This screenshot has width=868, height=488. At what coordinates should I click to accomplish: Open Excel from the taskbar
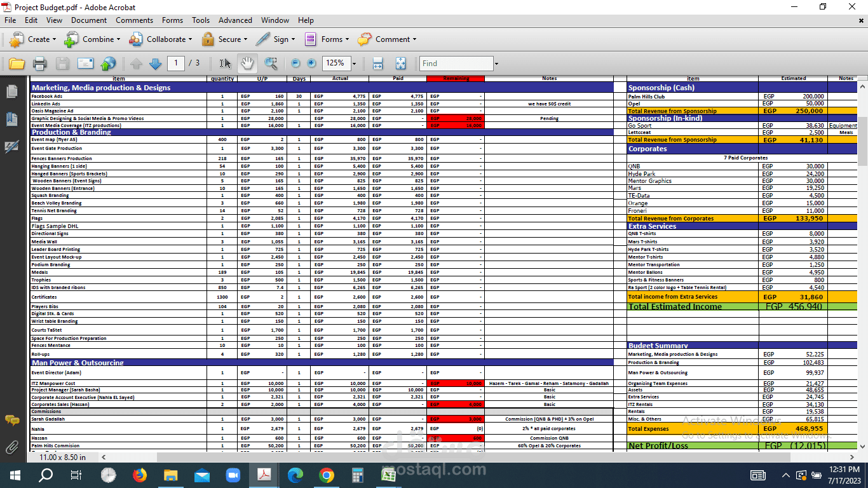389,475
